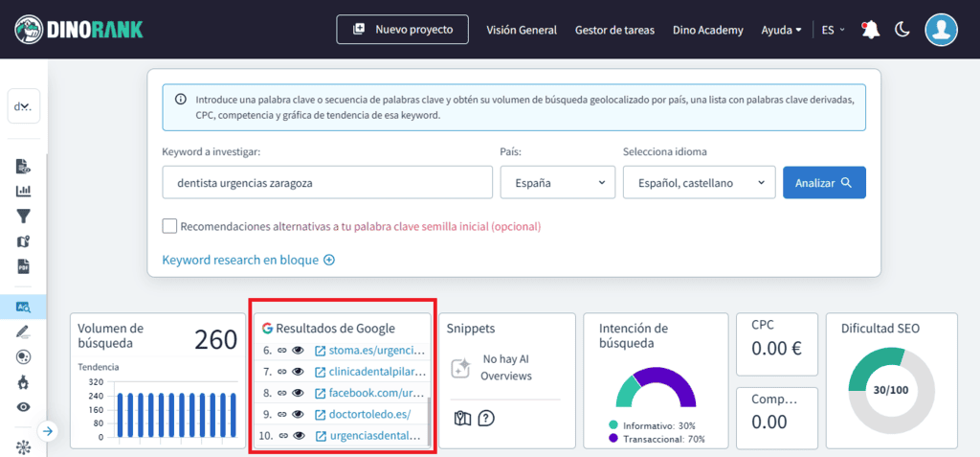The width and height of the screenshot is (980, 457).
Task: Expand the sidebar with arrow button
Action: point(48,431)
